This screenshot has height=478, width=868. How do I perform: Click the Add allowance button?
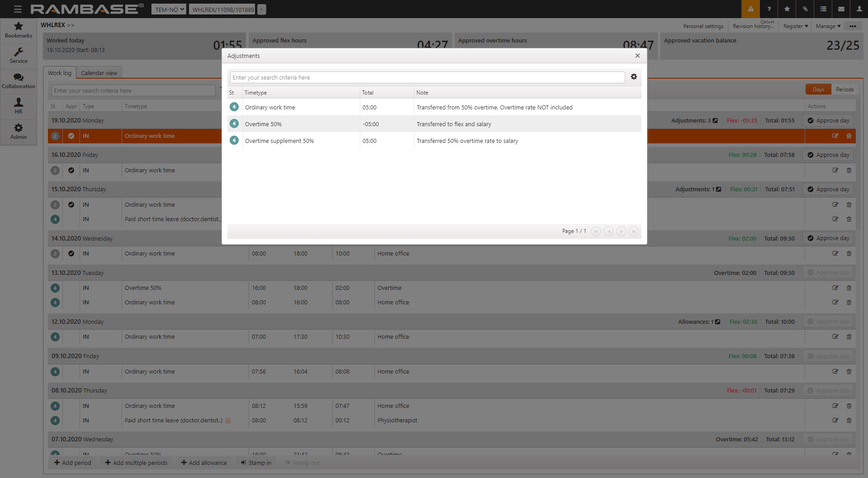pos(204,463)
